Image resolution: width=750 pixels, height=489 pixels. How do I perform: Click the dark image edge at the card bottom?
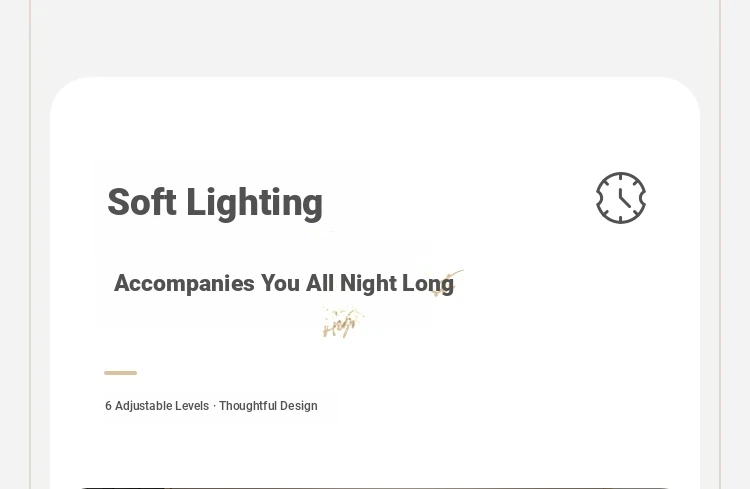375,488
